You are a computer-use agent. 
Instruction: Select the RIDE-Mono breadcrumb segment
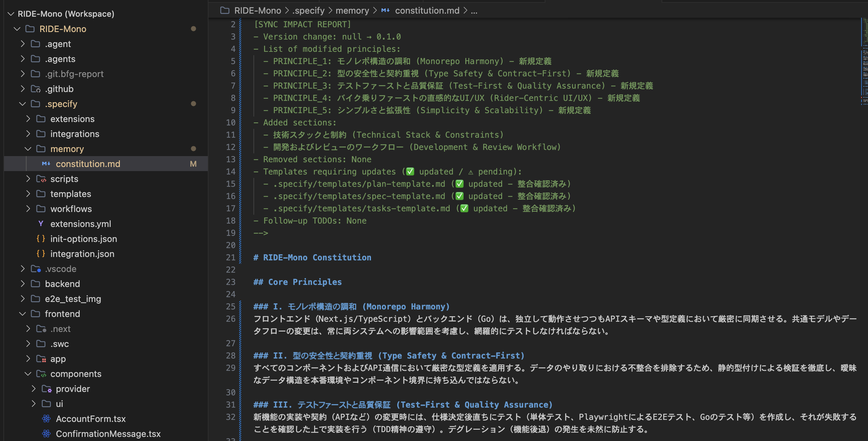point(258,11)
